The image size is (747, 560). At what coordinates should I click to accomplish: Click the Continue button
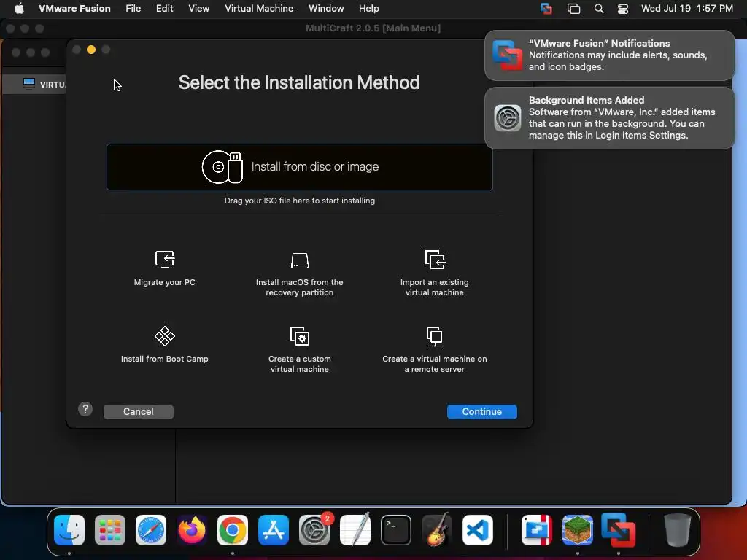coord(481,411)
